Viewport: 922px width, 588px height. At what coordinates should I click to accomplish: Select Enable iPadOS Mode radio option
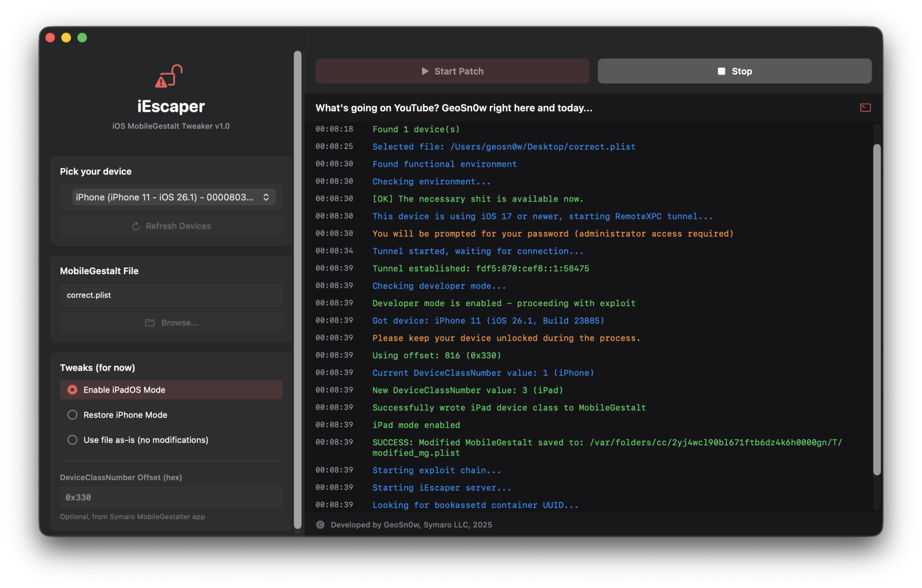click(73, 390)
